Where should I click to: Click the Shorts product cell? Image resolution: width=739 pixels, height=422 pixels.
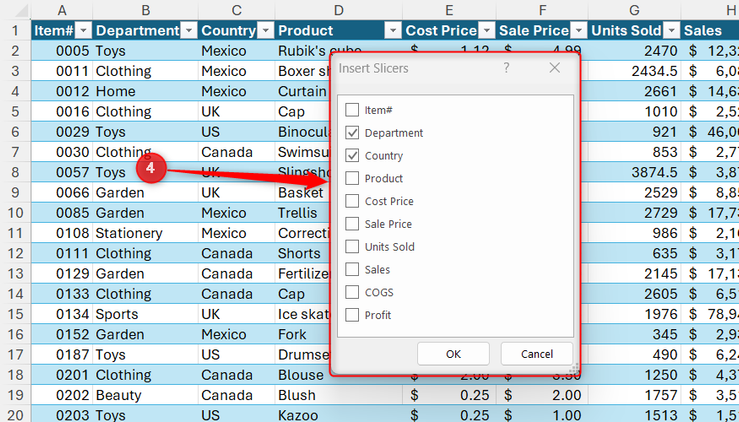[x=303, y=253]
